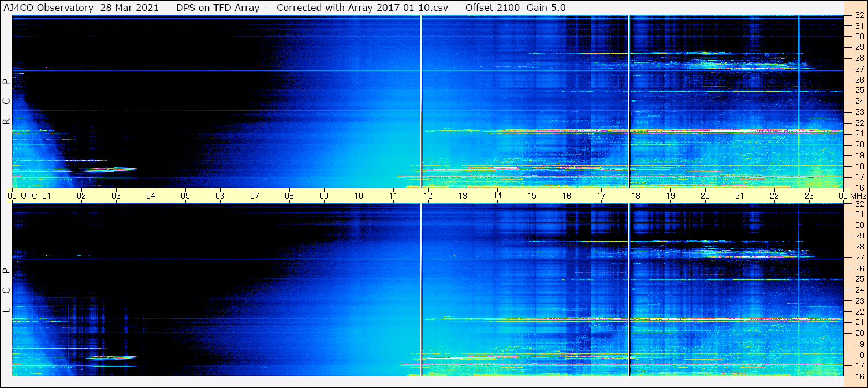Click the '15' hour label on time axis
The height and width of the screenshot is (388, 868).
click(532, 196)
